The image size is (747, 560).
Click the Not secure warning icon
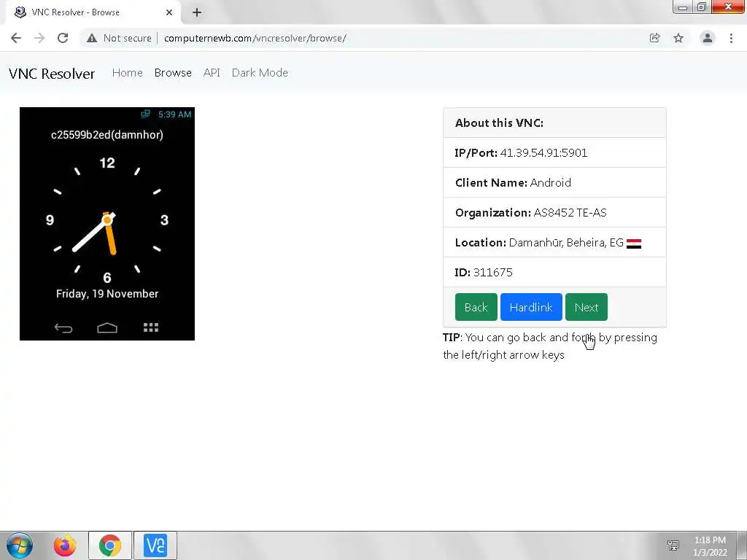pos(92,38)
